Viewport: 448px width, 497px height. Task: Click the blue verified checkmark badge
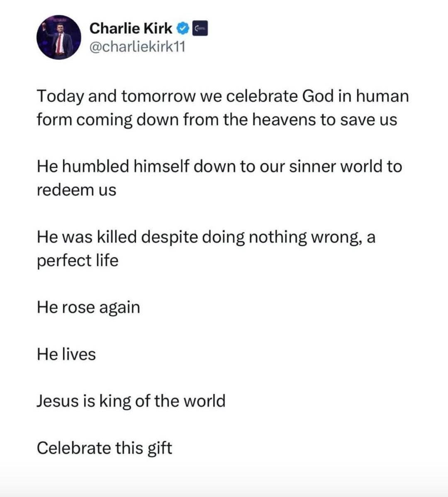click(x=183, y=28)
